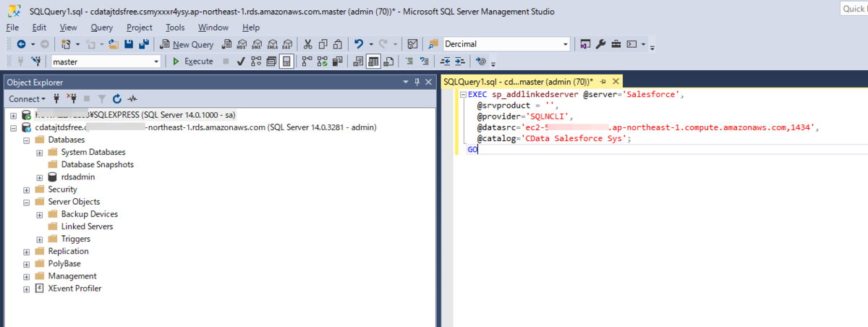Toggle Include Actual Execution Plan
Screen dimensions: 868x327
pos(307,61)
